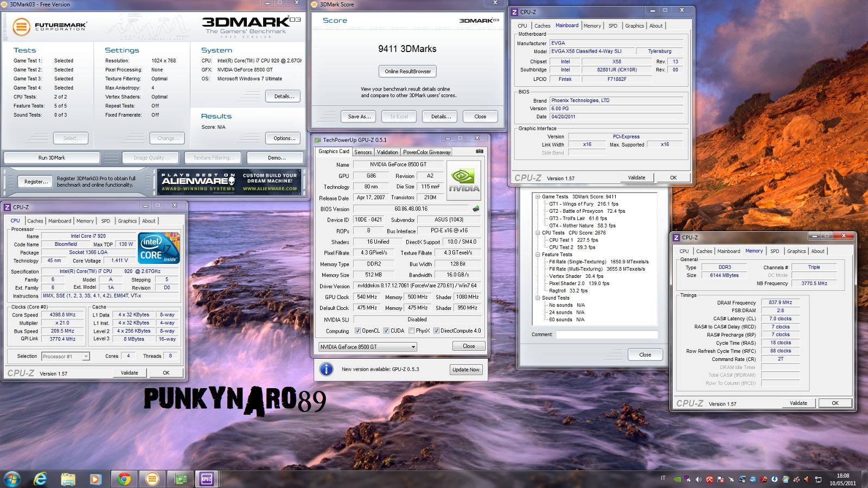868x488 pixels.
Task: Switch to Sensors tab in GPU-Z
Action: [363, 152]
